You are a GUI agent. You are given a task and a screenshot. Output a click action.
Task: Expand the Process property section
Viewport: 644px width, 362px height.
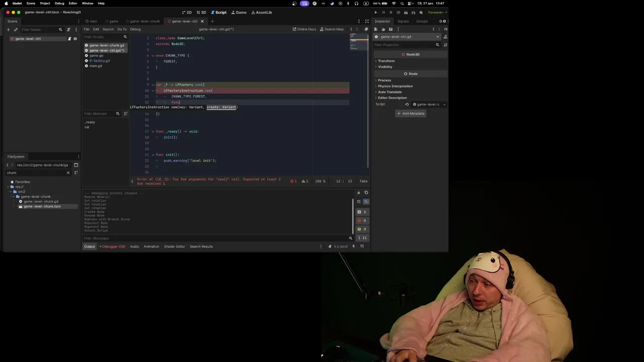click(x=384, y=80)
